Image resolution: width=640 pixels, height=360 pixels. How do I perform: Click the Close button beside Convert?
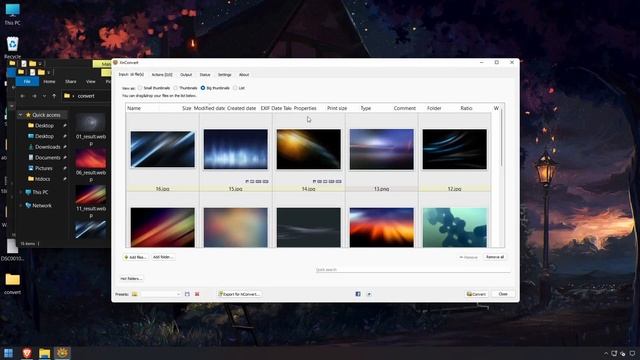(503, 294)
